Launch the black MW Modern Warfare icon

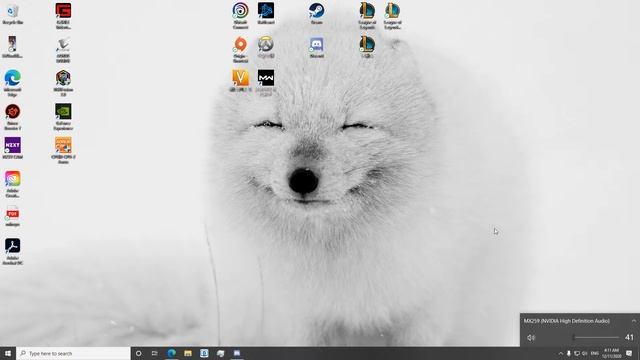[x=266, y=83]
